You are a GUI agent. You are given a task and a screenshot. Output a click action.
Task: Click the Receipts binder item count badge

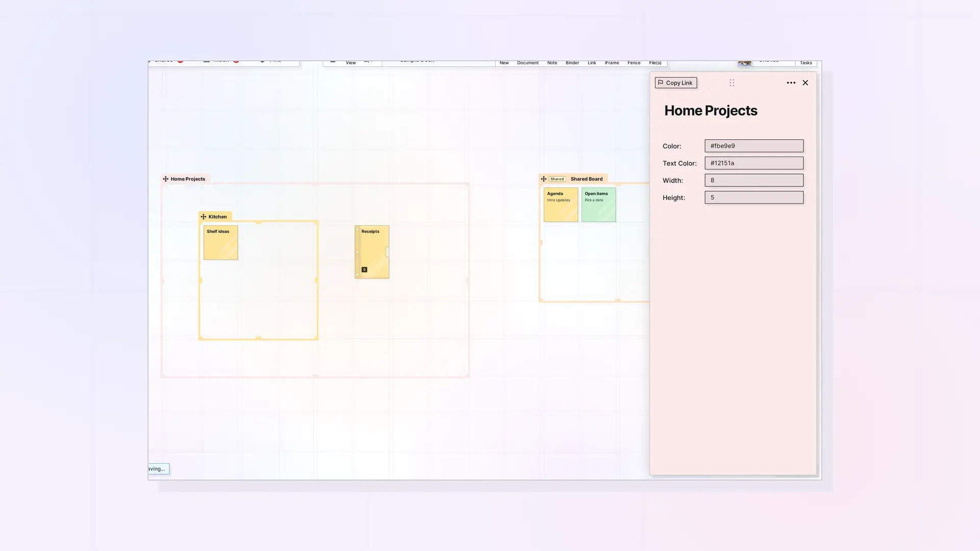coord(364,270)
